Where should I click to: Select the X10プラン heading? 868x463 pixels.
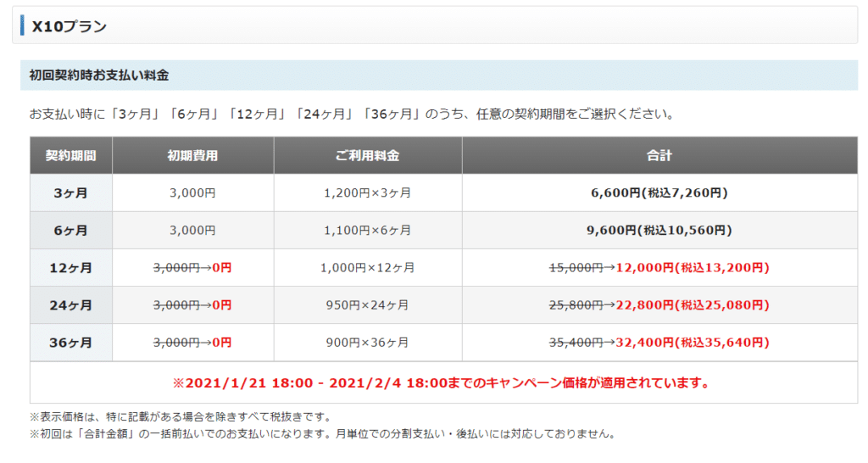(x=70, y=26)
